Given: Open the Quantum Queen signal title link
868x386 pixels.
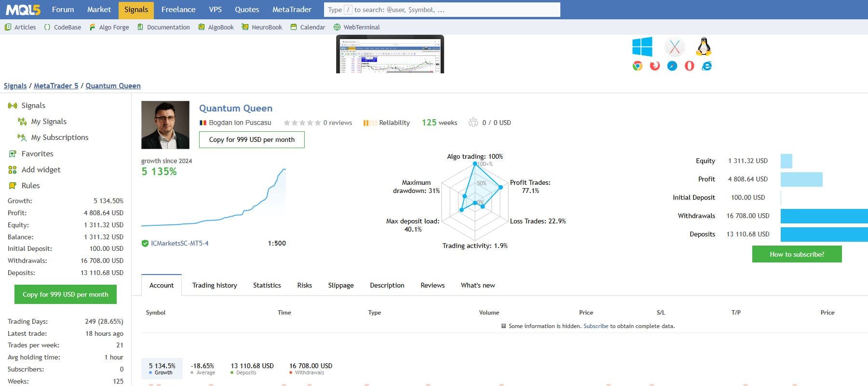Looking at the screenshot, I should click(x=236, y=108).
